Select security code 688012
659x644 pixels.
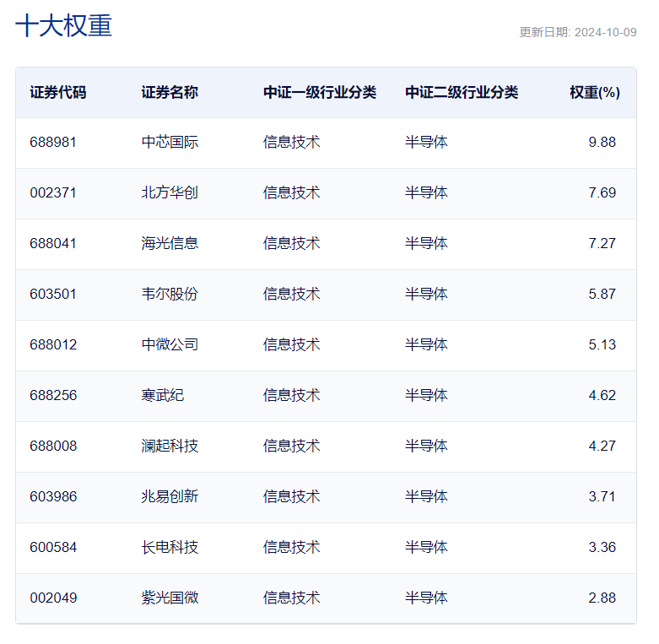(53, 344)
